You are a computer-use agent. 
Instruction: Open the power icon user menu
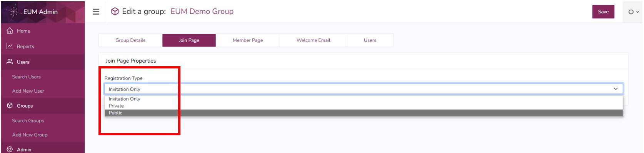[633, 12]
